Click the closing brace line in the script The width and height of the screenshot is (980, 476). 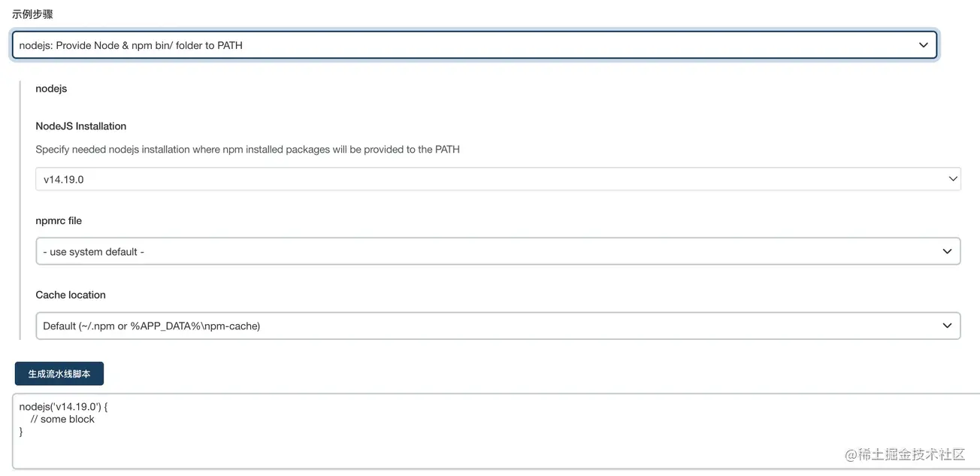click(21, 432)
